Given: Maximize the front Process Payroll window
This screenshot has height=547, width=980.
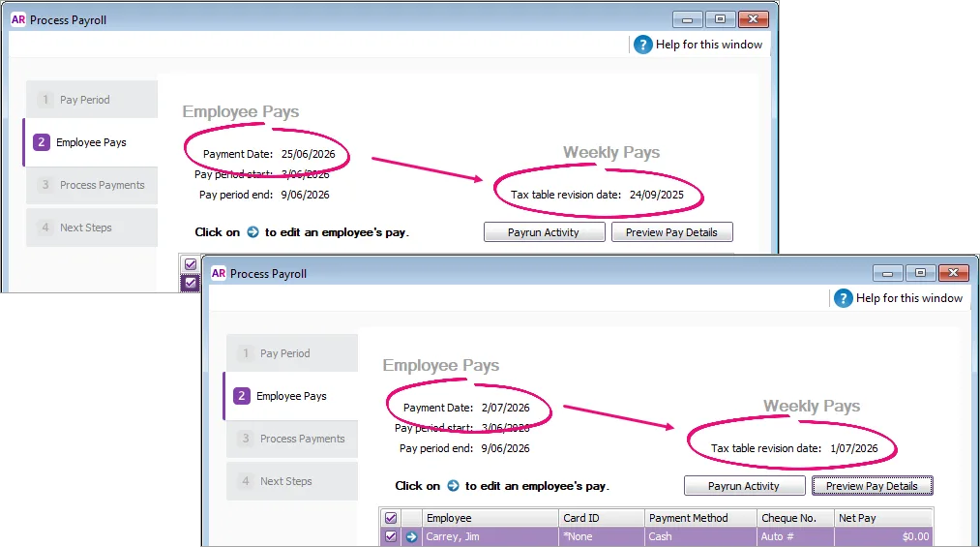Looking at the screenshot, I should coord(920,273).
